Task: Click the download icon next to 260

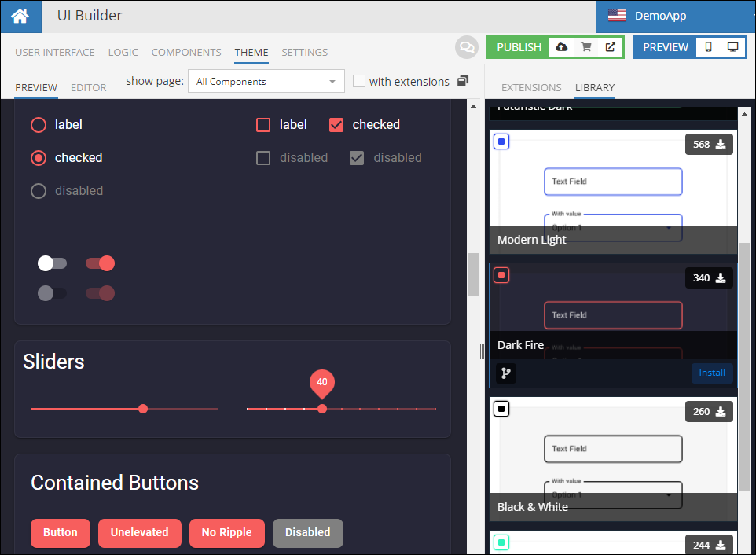Action: (721, 411)
